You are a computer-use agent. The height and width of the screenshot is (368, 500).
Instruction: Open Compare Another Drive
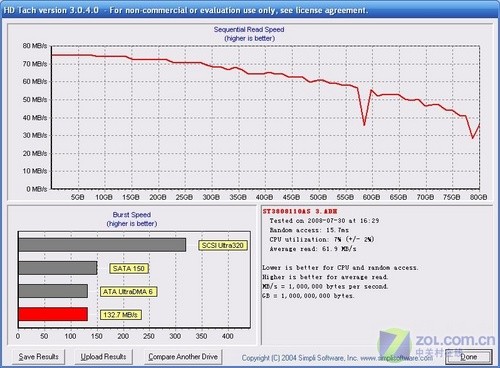coord(183,357)
